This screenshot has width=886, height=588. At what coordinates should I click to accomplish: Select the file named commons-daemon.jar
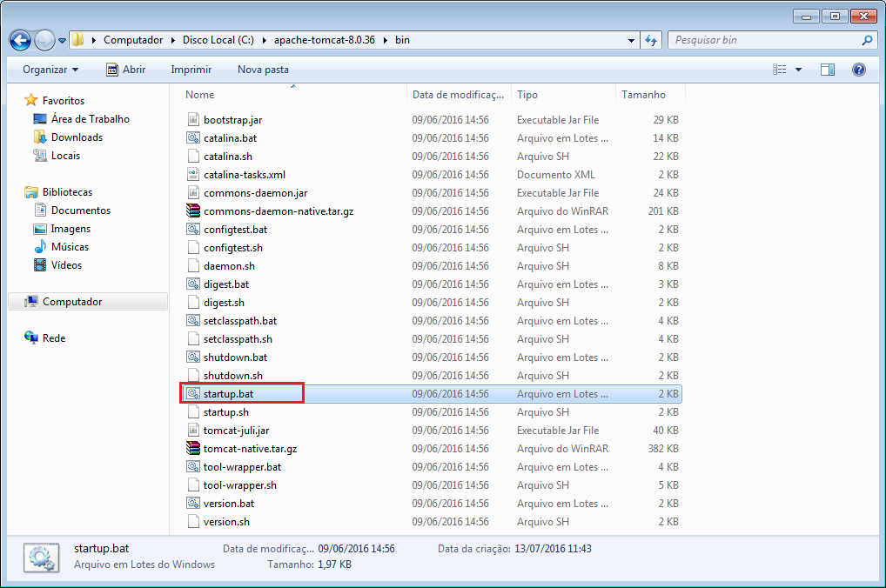point(255,192)
